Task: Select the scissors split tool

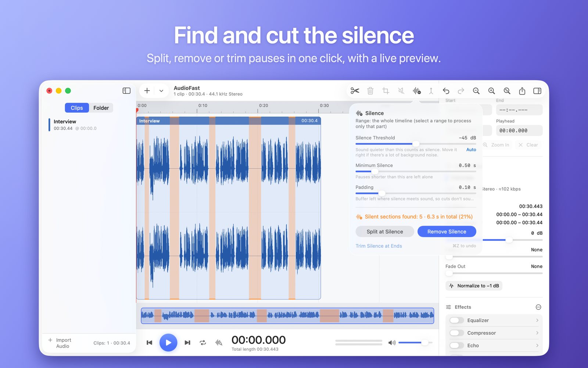Action: coord(355,91)
